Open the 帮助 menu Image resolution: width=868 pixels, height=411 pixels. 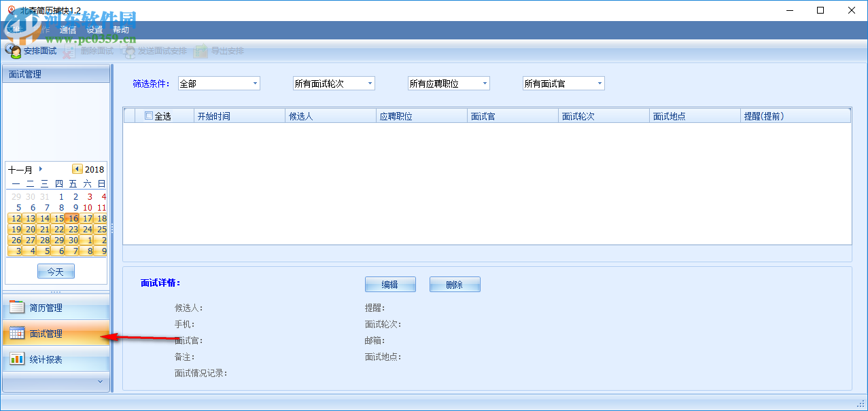[120, 30]
